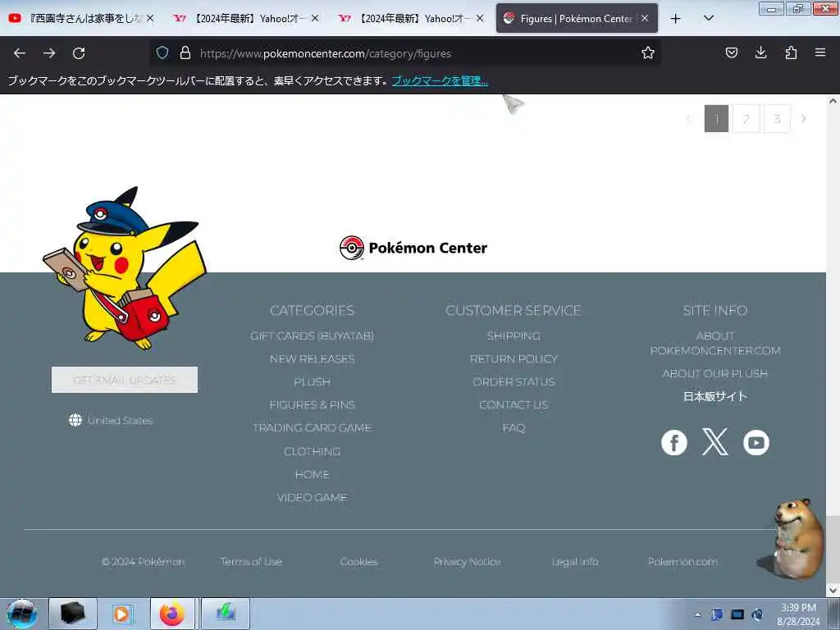Open the Return Policy link

tap(514, 359)
